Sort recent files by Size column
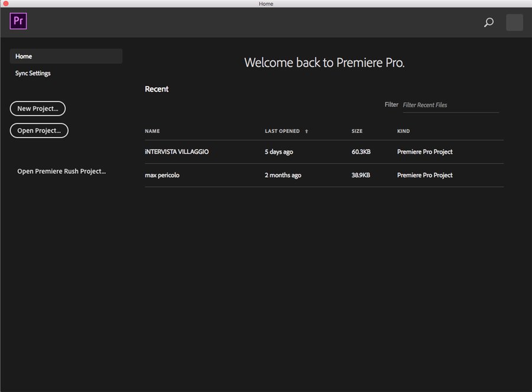Image resolution: width=532 pixels, height=392 pixels. [357, 131]
